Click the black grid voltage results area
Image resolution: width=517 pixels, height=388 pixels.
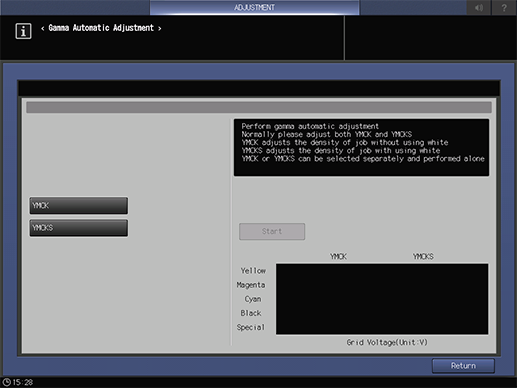[382, 299]
